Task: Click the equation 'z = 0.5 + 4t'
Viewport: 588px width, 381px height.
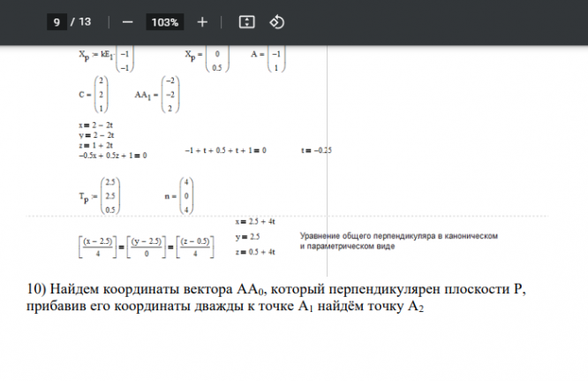Action: [x=255, y=252]
